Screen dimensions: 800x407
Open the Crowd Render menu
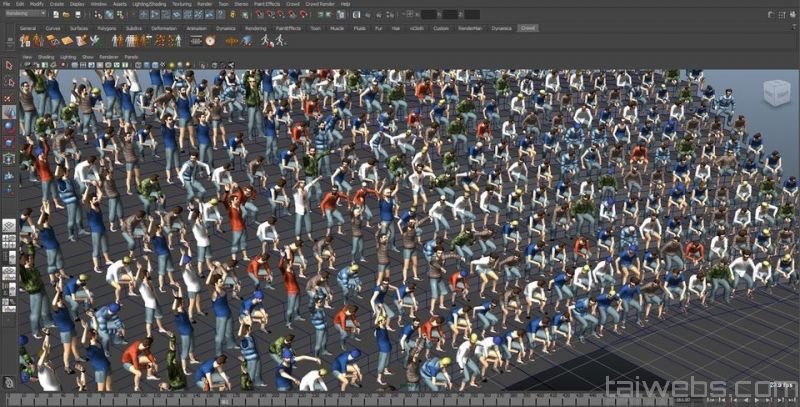coord(319,4)
